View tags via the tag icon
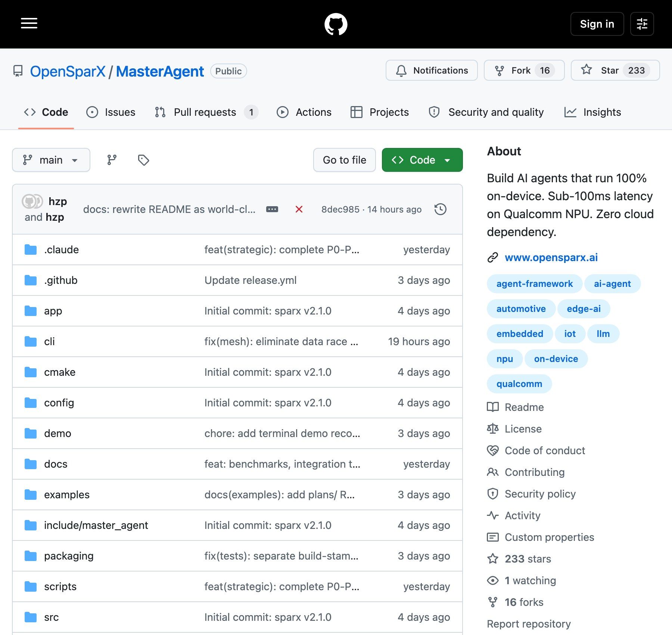Viewport: 672px width, 635px height. 143,160
